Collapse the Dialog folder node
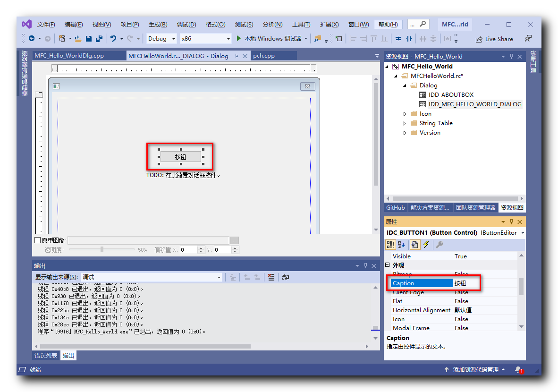Screen dimensions: 558x392 tap(405, 85)
